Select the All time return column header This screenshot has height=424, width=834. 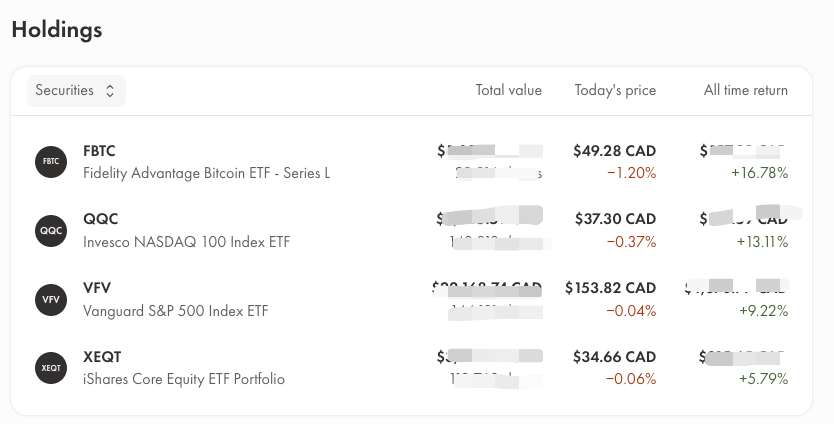click(746, 90)
